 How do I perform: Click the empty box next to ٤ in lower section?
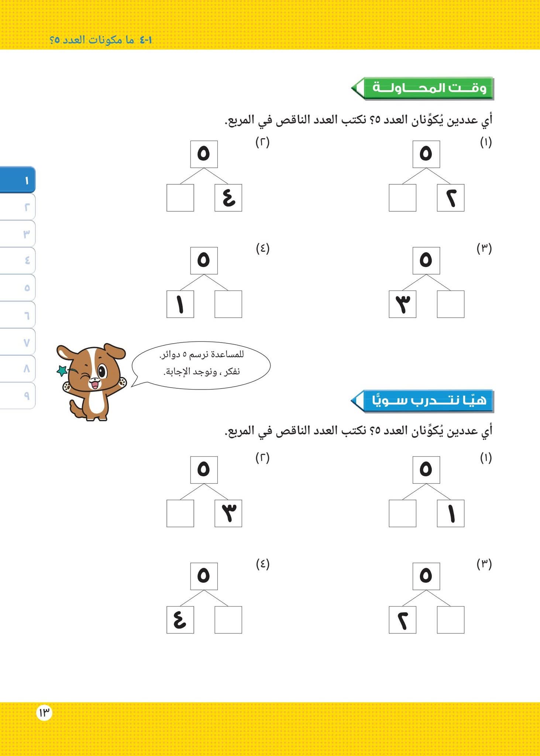228,620
